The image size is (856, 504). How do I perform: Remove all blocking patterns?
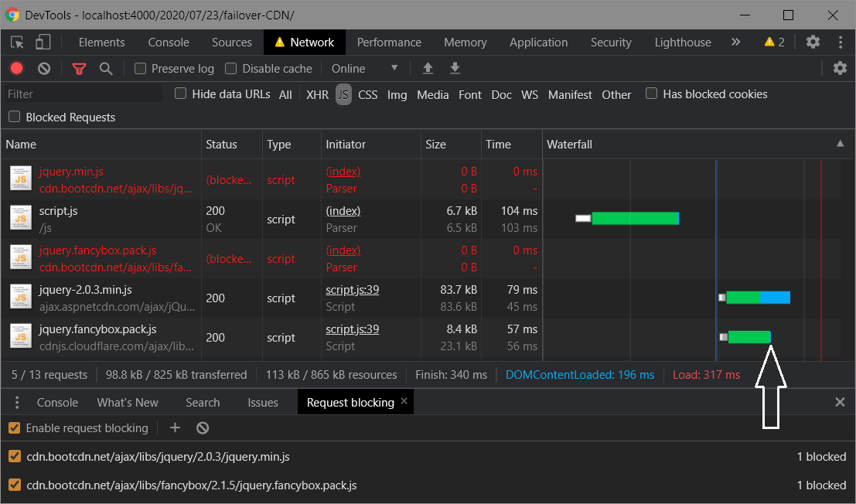click(x=203, y=428)
